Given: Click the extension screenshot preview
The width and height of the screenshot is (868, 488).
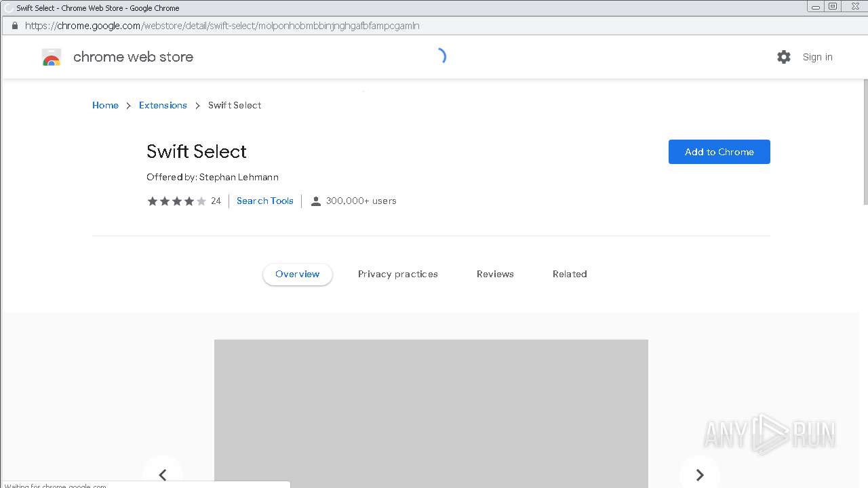Looking at the screenshot, I should point(431,413).
